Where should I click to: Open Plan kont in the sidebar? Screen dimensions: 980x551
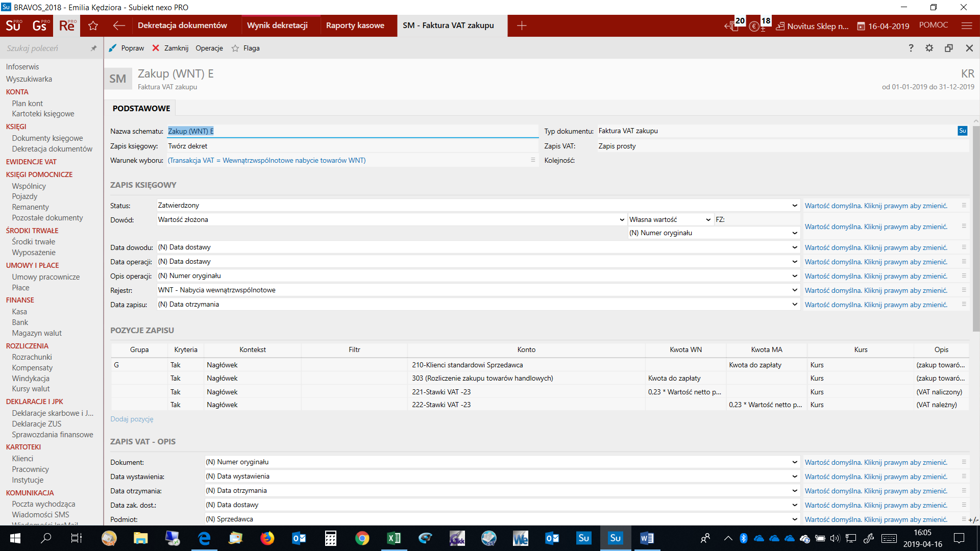28,104
